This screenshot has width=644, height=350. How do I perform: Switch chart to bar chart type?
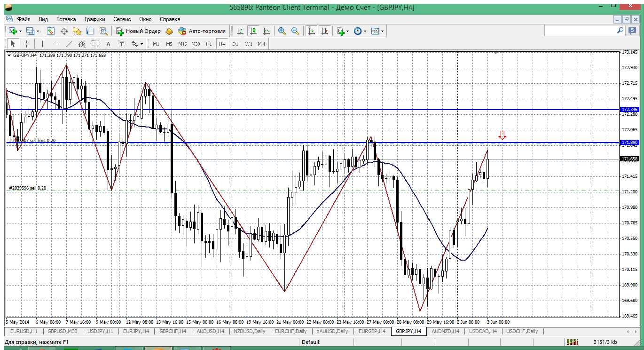point(240,31)
